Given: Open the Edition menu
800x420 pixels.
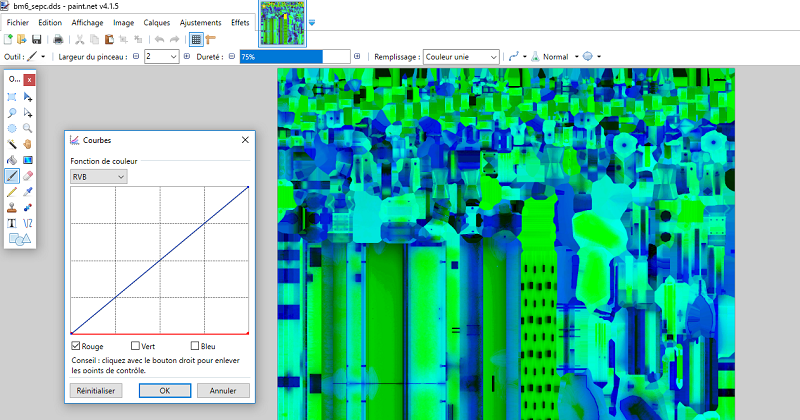Looking at the screenshot, I should 50,22.
